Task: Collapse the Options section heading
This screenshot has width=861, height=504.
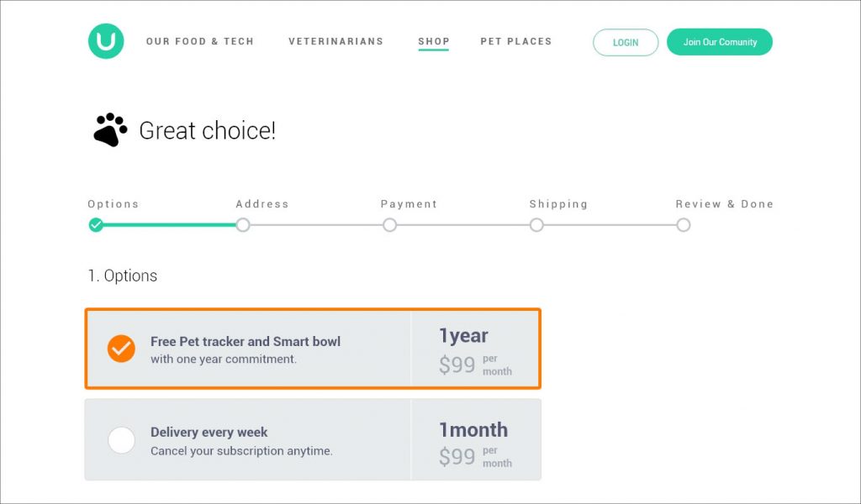Action: [124, 275]
